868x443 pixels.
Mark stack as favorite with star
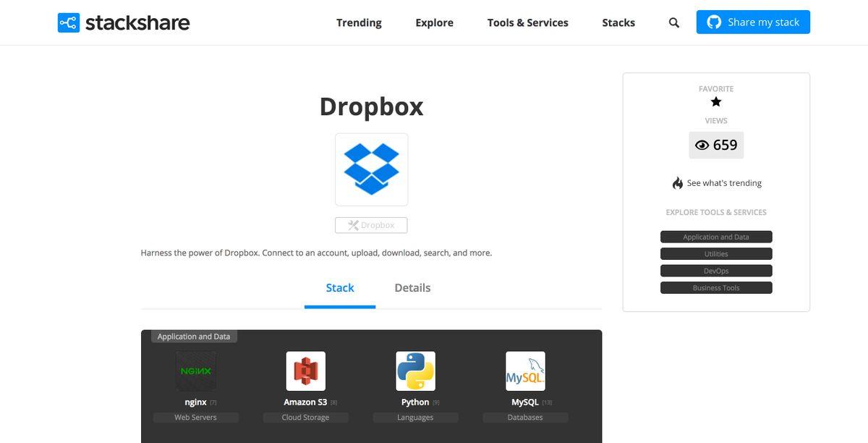pyautogui.click(x=716, y=102)
